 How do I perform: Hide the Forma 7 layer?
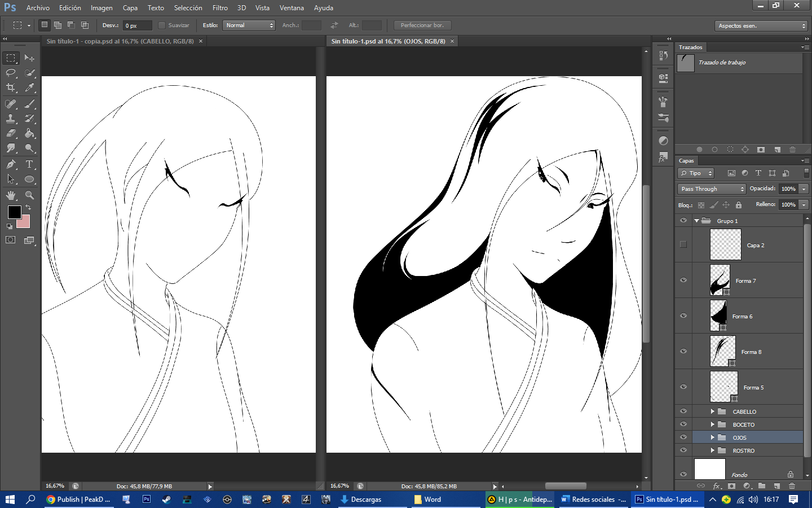click(683, 280)
